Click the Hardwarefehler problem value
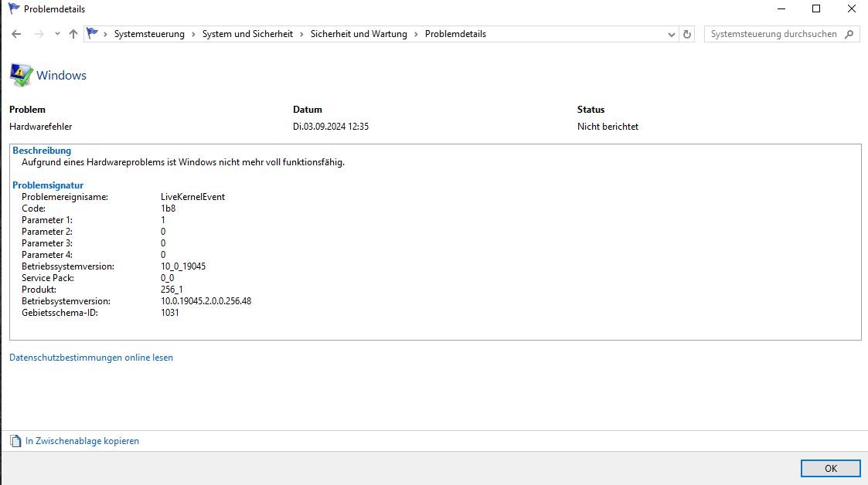The width and height of the screenshot is (868, 485). 40,127
